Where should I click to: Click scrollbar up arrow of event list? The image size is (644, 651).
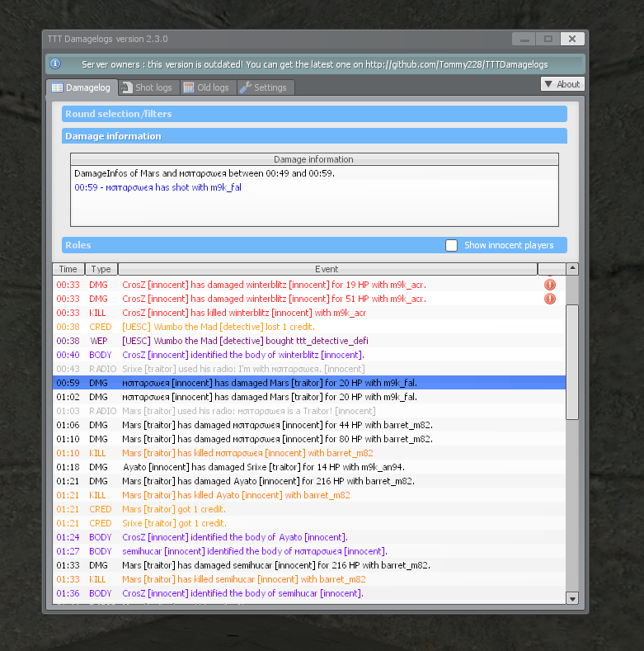(x=572, y=269)
